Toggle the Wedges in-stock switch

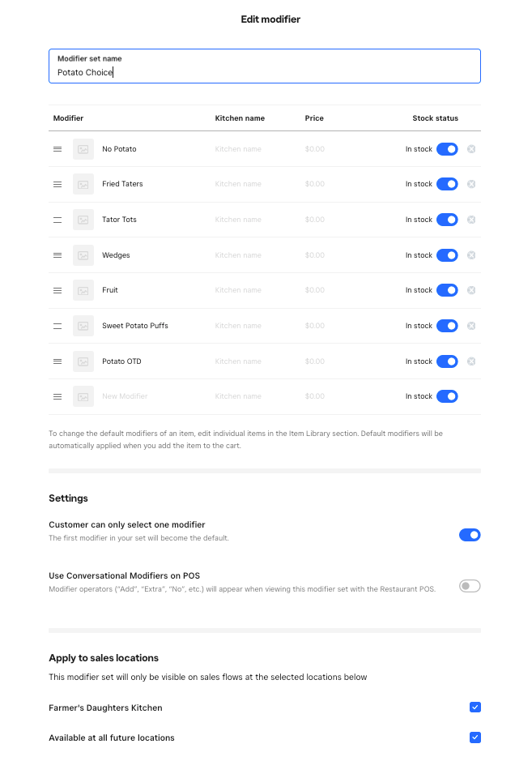tap(447, 255)
